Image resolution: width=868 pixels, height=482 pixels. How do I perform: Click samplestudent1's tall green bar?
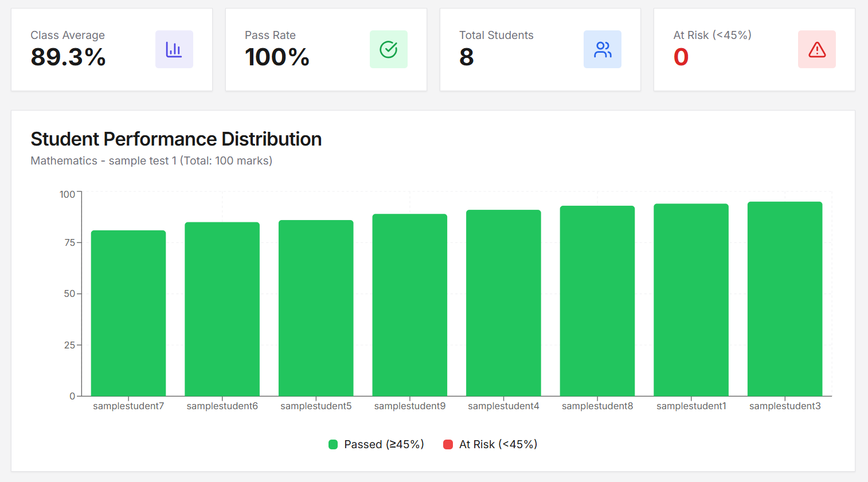click(x=691, y=298)
